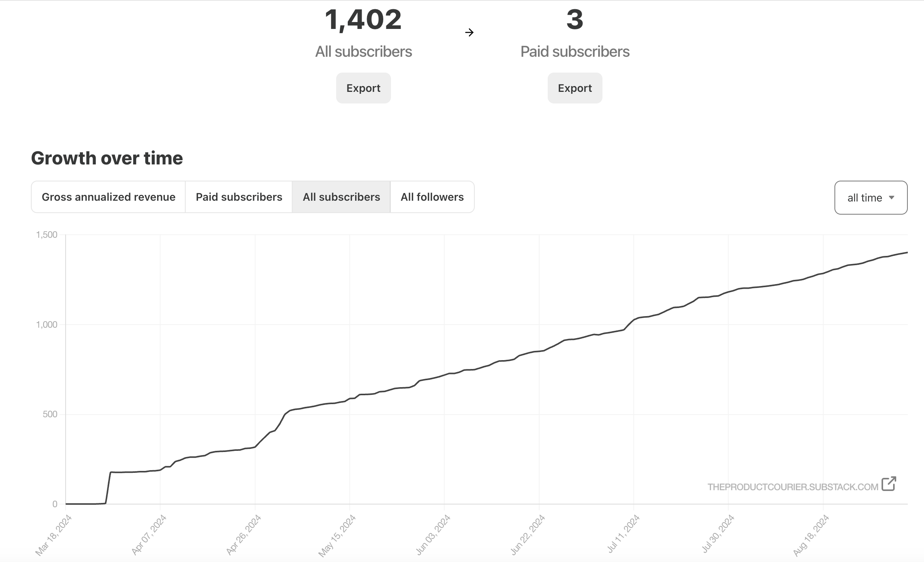Switch to the 'Paid subscribers' chart view
The width and height of the screenshot is (924, 562).
pos(239,197)
